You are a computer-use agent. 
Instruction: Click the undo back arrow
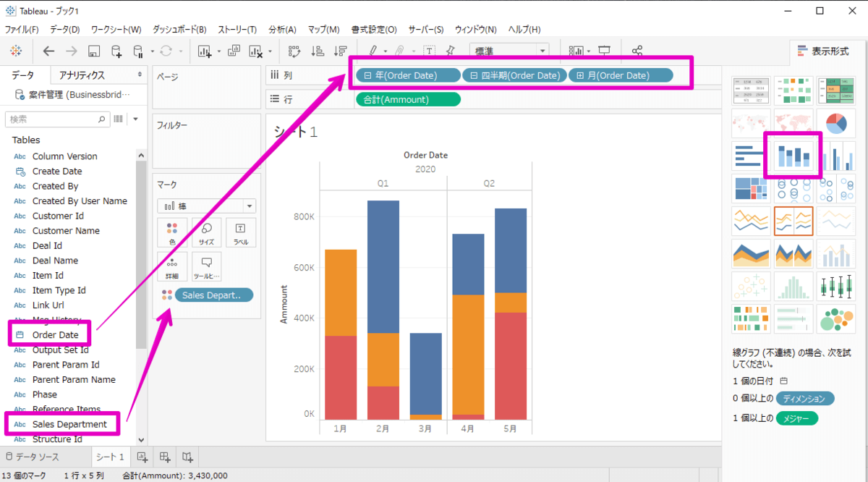coord(48,51)
